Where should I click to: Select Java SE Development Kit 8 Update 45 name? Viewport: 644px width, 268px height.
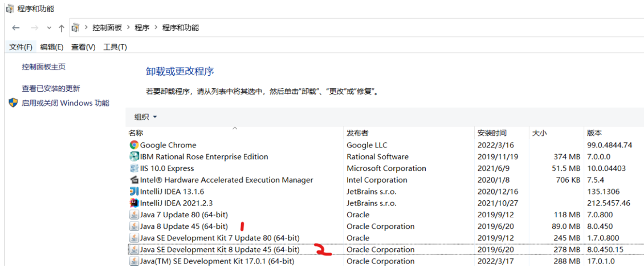point(220,250)
